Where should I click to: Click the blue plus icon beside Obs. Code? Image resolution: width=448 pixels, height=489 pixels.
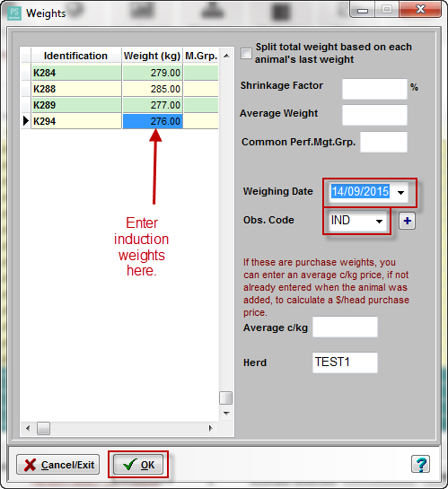tap(407, 221)
